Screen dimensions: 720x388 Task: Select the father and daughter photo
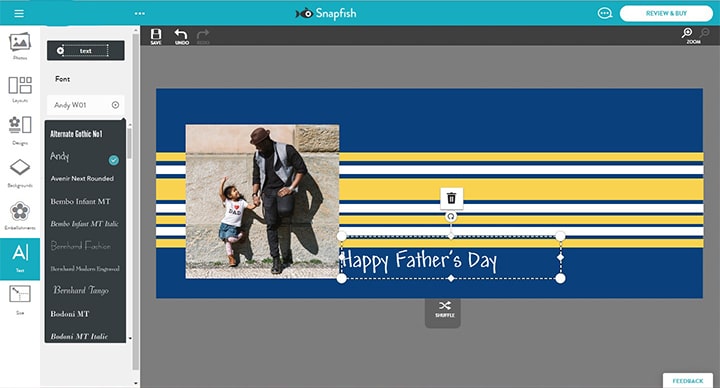[x=262, y=202]
